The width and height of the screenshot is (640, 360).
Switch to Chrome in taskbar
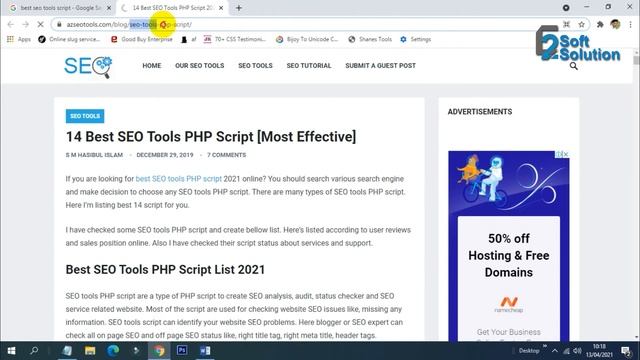159,351
